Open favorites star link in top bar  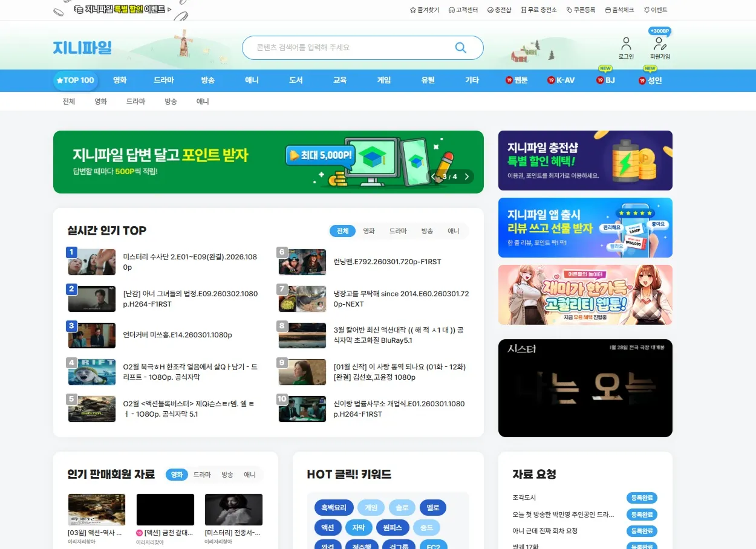(x=424, y=10)
